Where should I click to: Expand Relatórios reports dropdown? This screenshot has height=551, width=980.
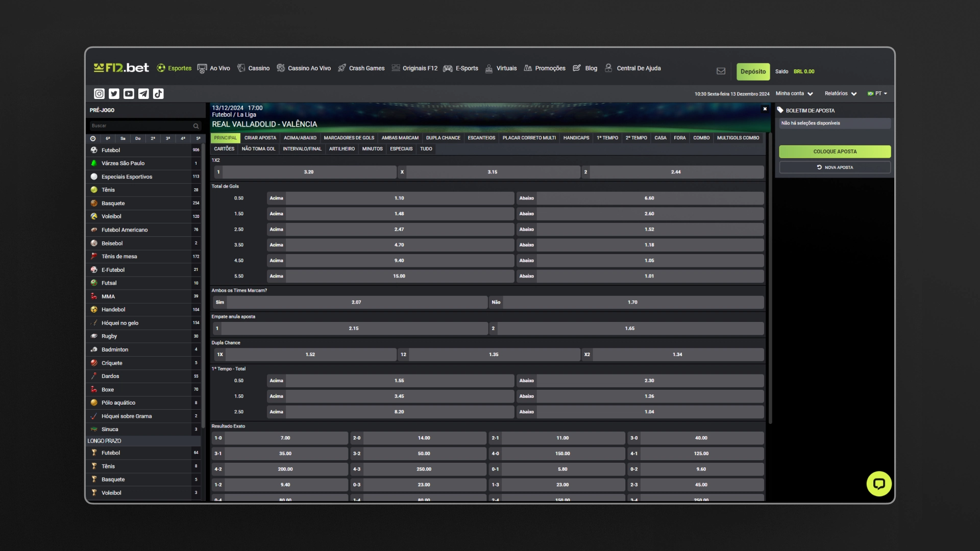pos(841,93)
